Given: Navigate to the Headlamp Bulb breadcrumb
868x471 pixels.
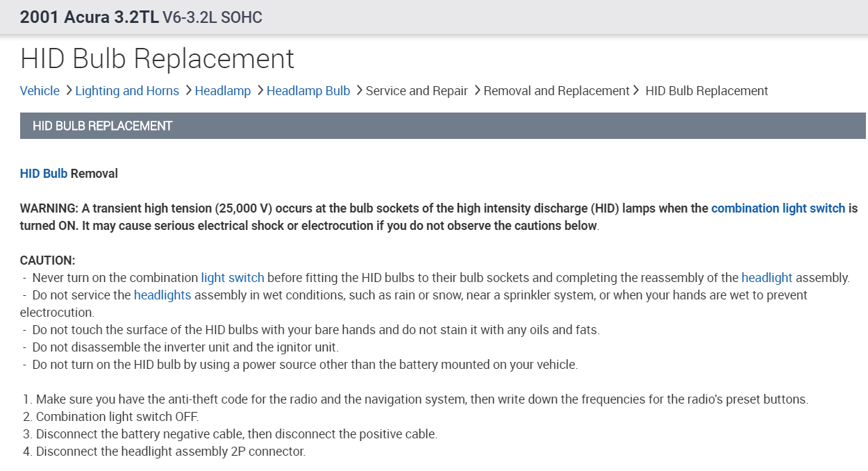Looking at the screenshot, I should (x=308, y=91).
